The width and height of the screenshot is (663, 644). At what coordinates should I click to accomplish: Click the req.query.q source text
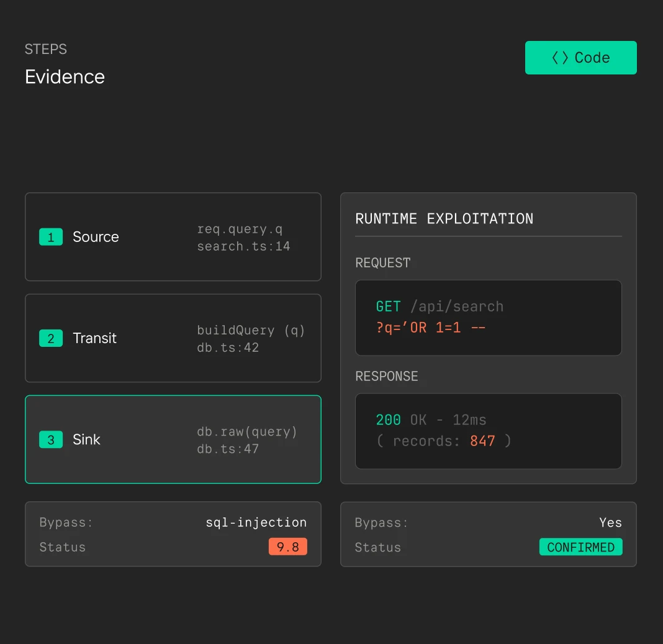pos(240,229)
